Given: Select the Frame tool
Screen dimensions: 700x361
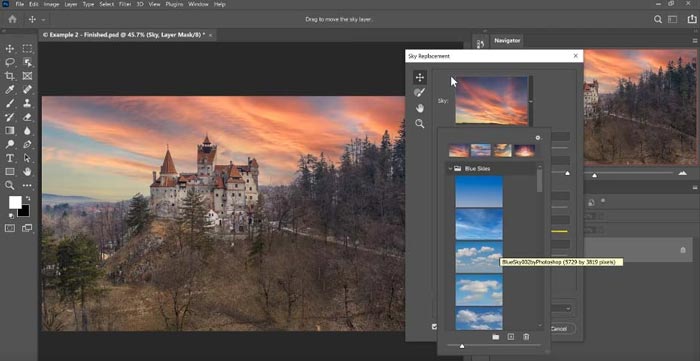Looking at the screenshot, I should click(27, 76).
